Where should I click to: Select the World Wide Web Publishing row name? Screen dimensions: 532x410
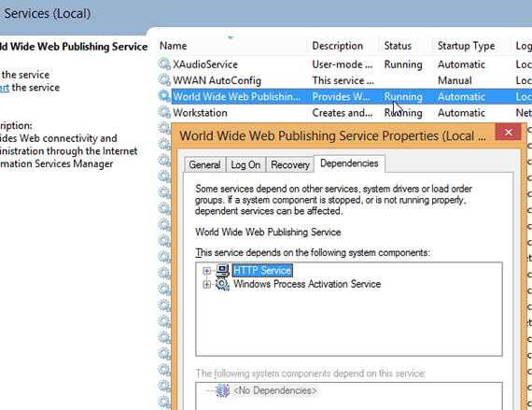pos(236,97)
